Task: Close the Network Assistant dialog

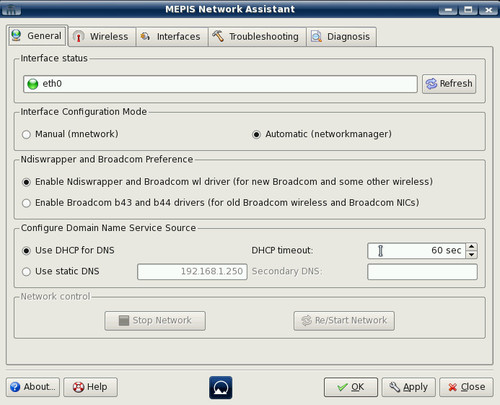Action: point(466,387)
